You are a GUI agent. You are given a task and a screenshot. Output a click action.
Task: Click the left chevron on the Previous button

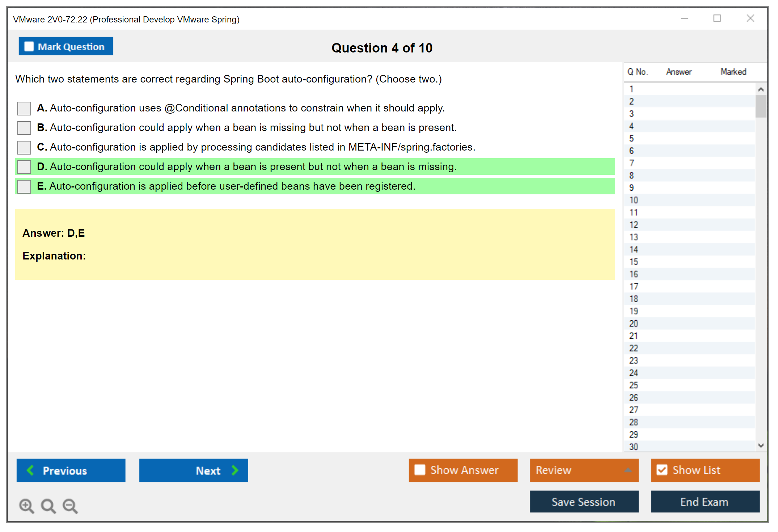coord(30,470)
